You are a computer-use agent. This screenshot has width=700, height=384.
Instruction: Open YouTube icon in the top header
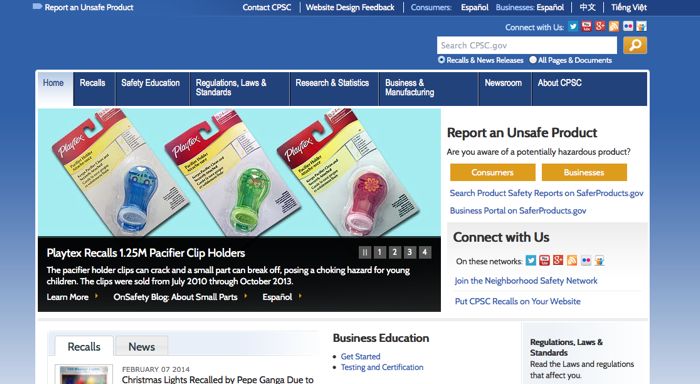(x=587, y=26)
